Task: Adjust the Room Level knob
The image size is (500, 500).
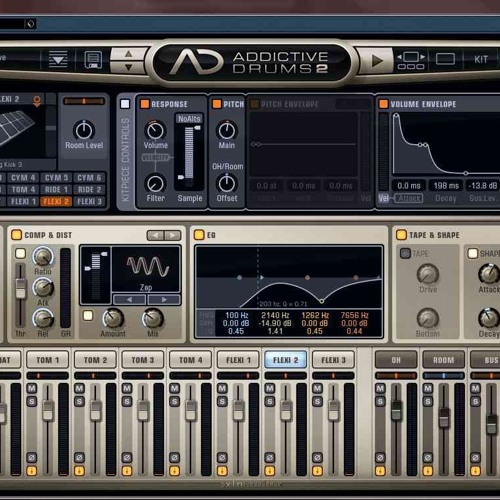Action: pos(84,130)
